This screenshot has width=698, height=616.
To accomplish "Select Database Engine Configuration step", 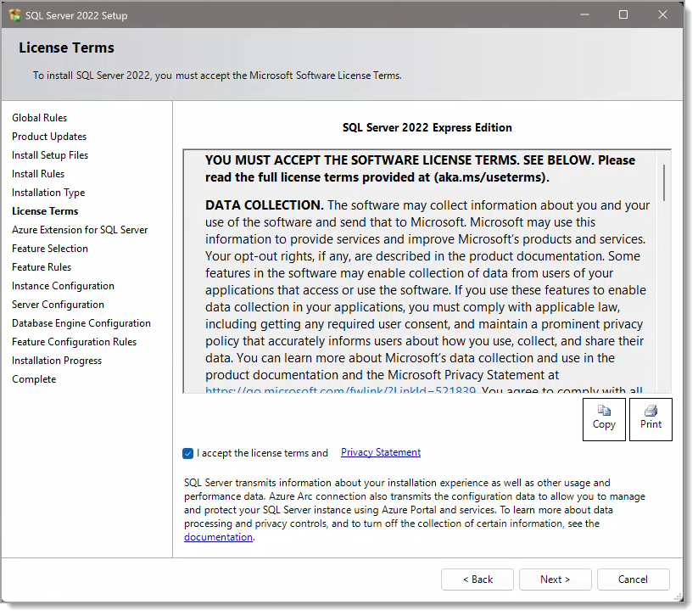I will click(x=81, y=324).
